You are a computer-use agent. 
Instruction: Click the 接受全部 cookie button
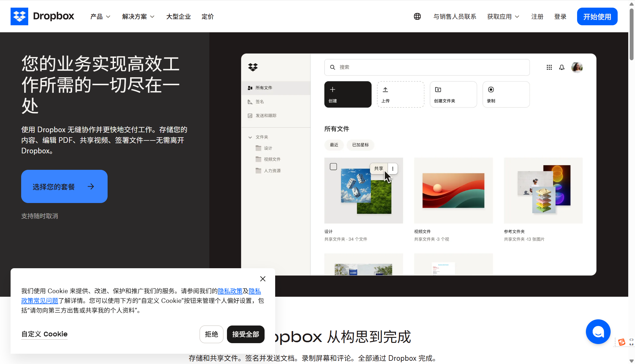click(x=245, y=334)
